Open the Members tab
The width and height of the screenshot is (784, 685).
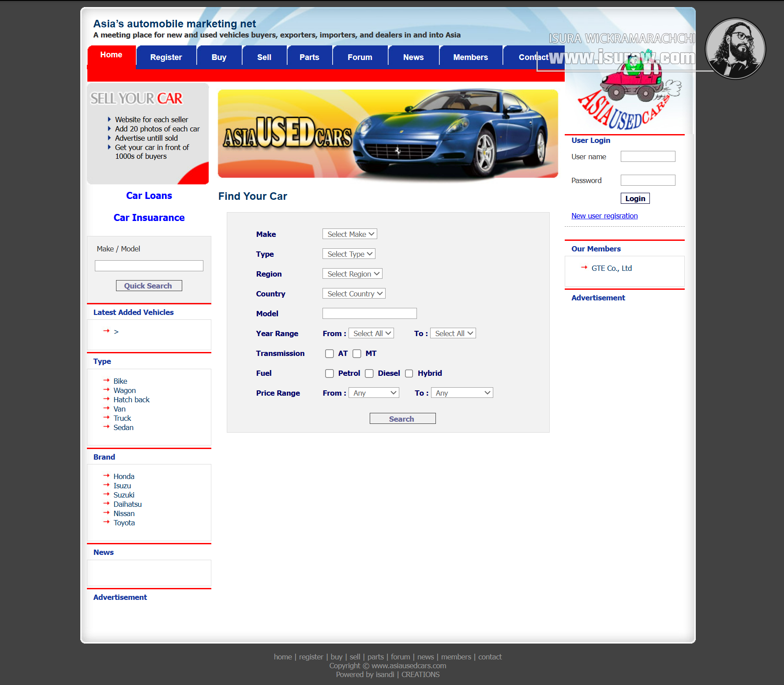coord(471,57)
